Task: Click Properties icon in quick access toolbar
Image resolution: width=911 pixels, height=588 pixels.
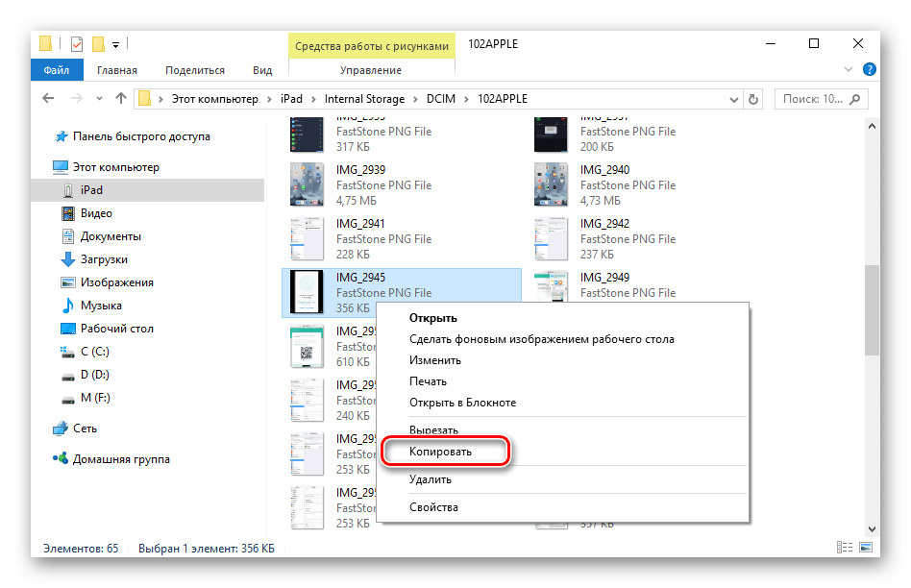Action: 77,44
